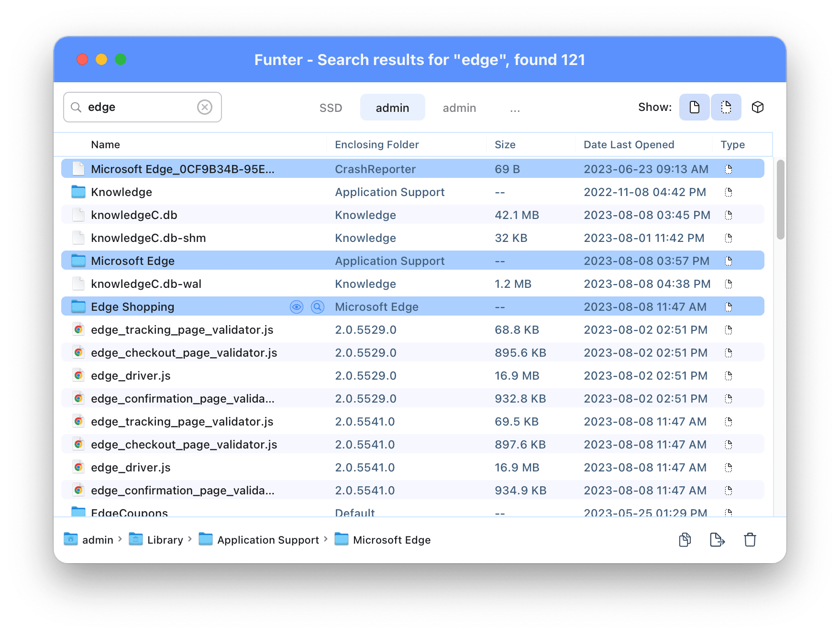Viewport: 840px width, 634px height.
Task: Select Microsoft Edge folder icon in list
Action: [x=78, y=261]
